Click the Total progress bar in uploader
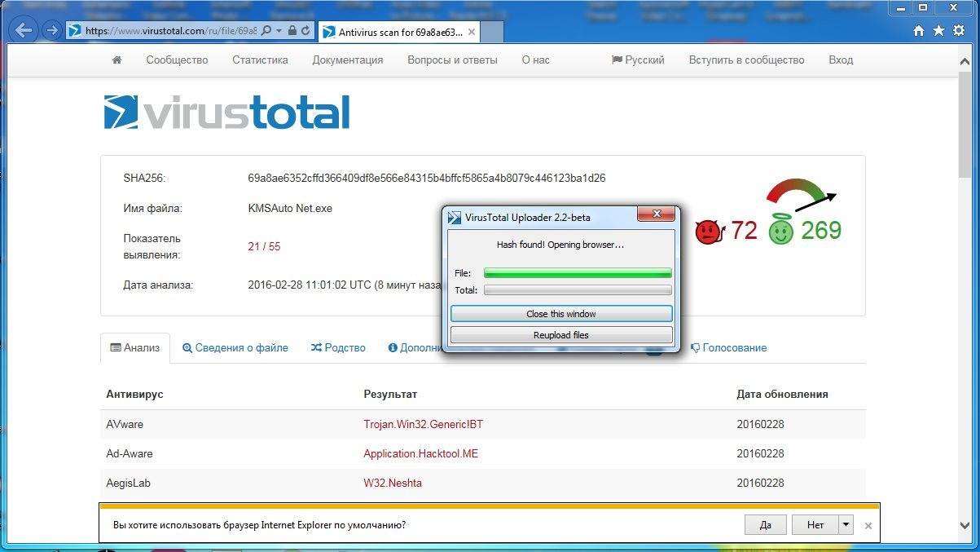The width and height of the screenshot is (980, 552). click(x=578, y=289)
